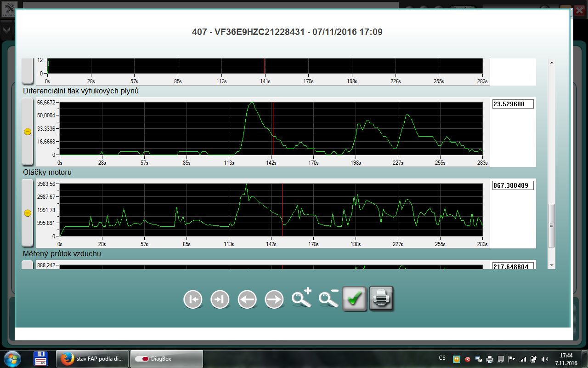Move the cursor right with the arrow button
This screenshot has height=368, width=588.
tap(274, 299)
